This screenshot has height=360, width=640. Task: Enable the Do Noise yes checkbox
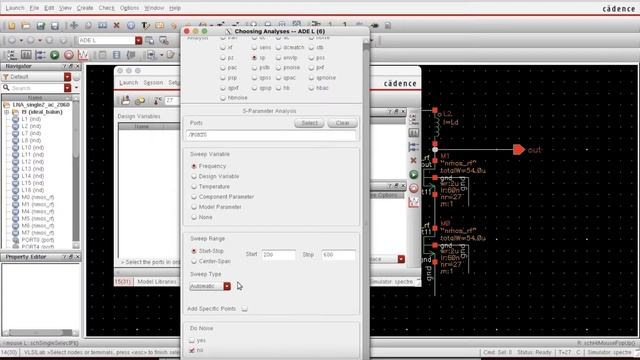point(192,340)
